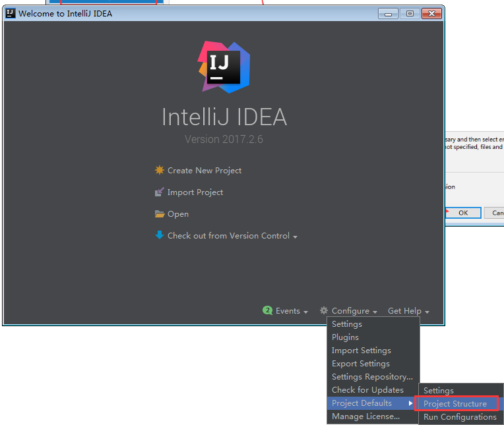Expand the Get Help dropdown
504x425 pixels.
click(408, 311)
